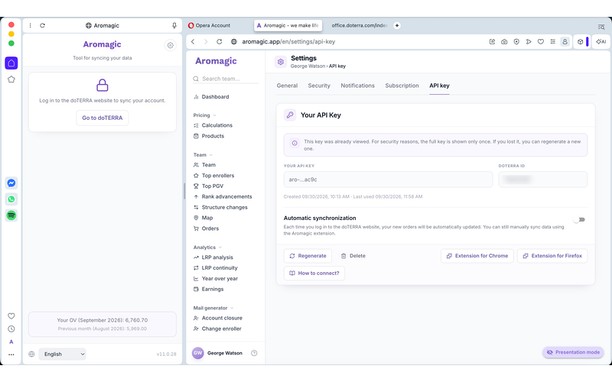This screenshot has width=612, height=382.
Task: Click the profile icon in address bar
Action: pyautogui.click(x=565, y=42)
